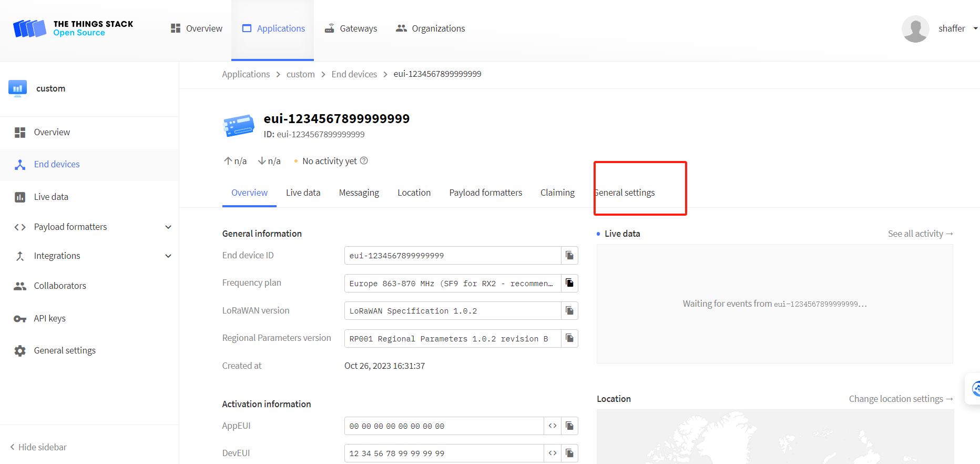
Task: Copy the End device ID value
Action: click(x=569, y=256)
